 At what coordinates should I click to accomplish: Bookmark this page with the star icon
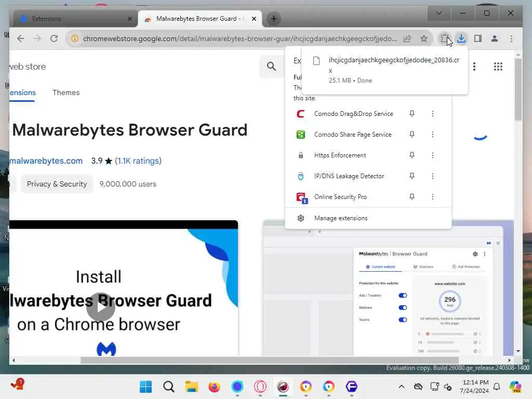click(x=424, y=38)
